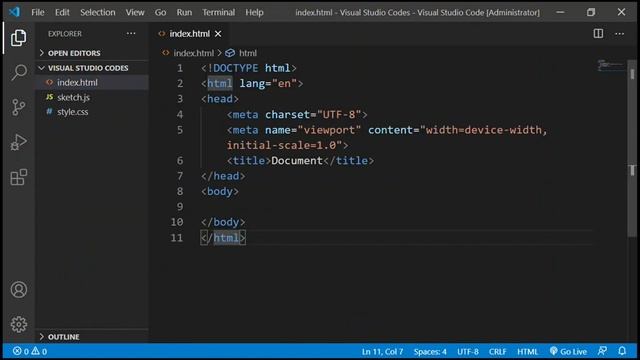Click CRLF end of line status item
Viewport: 640px width, 360px height.
pyautogui.click(x=498, y=351)
